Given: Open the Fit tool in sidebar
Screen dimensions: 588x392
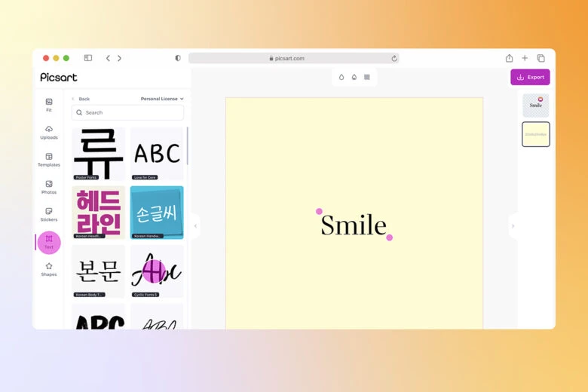Looking at the screenshot, I should (x=49, y=105).
